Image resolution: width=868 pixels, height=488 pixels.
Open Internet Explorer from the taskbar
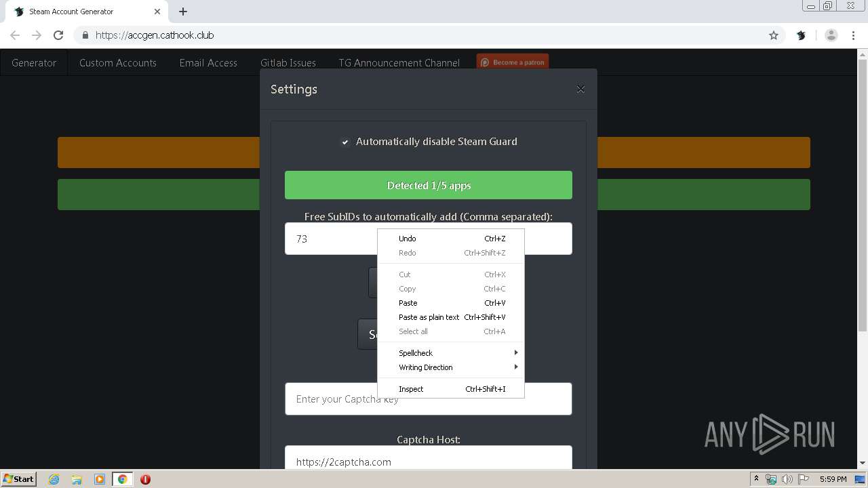54,479
